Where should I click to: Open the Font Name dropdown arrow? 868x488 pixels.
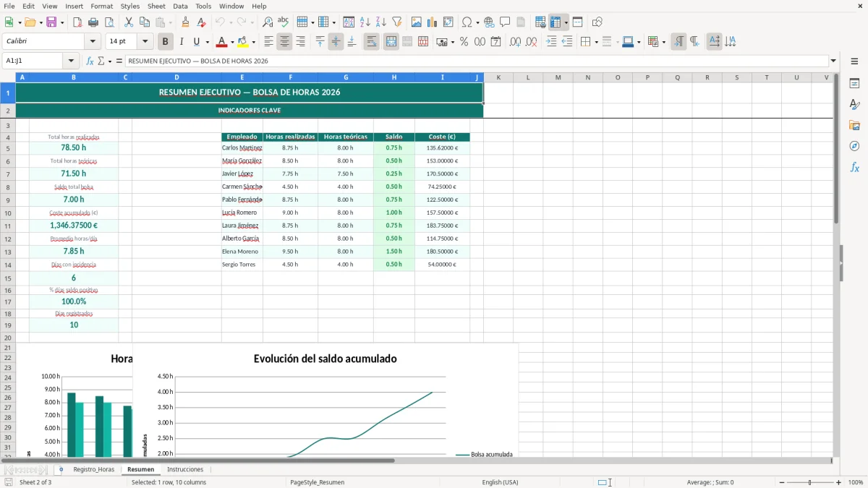[x=93, y=42]
